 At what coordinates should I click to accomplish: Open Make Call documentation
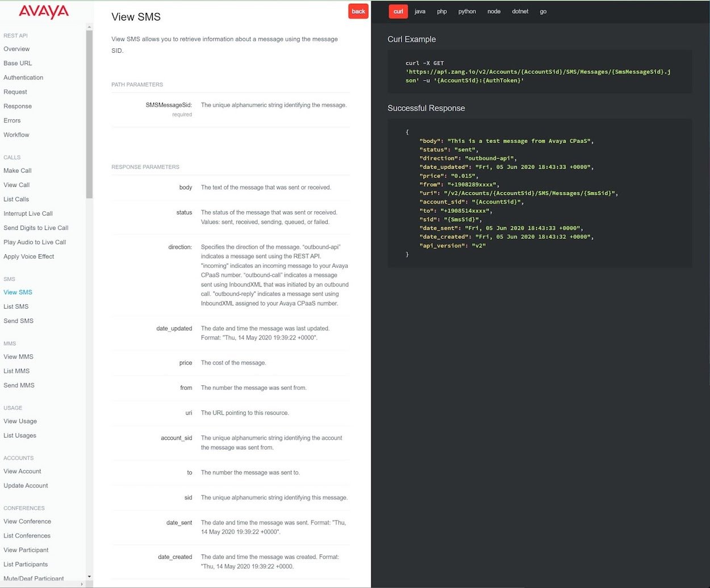pos(18,170)
